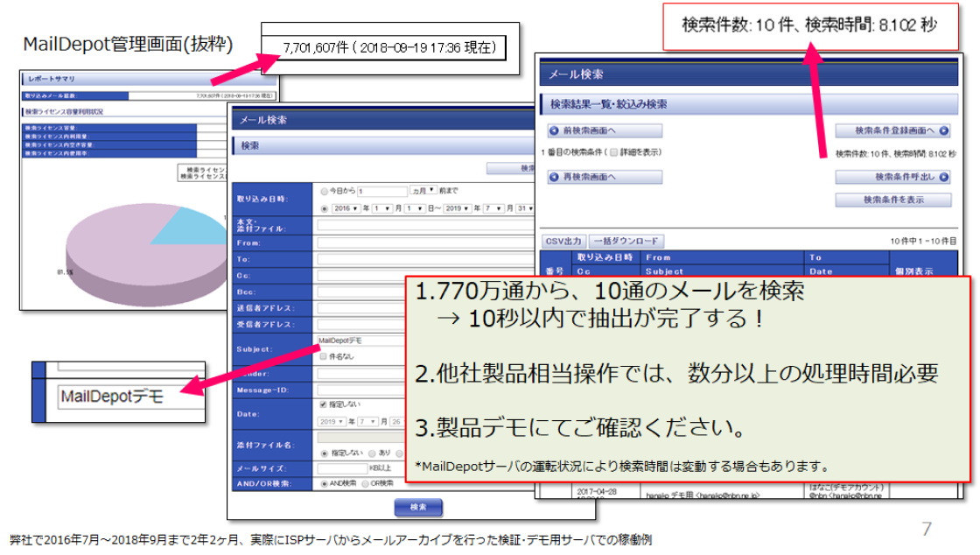Click the arrow icon on 検索条件呼出し
This screenshot has height=555, width=980.
pyautogui.click(x=944, y=177)
